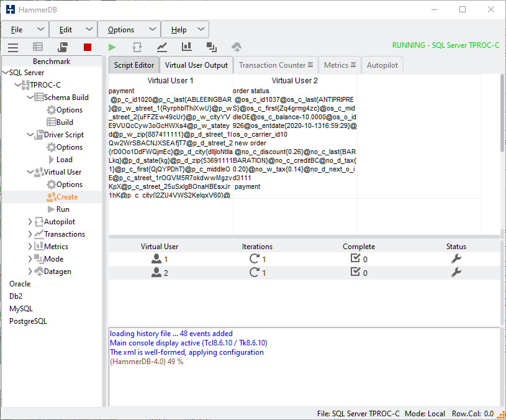Viewport: 506px width, 420px height.
Task: Expand the Metrics tree node
Action: [x=30, y=247]
